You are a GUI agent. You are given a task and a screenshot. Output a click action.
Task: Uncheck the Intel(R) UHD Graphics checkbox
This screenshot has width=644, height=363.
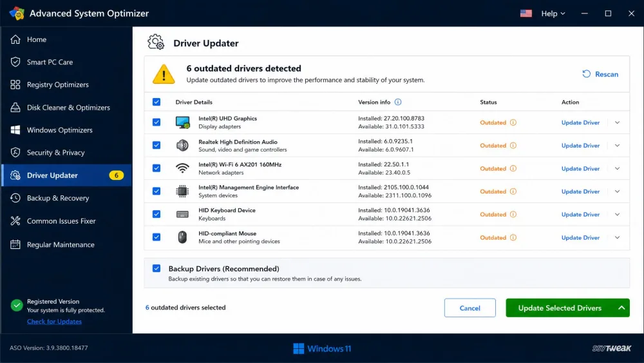point(156,122)
